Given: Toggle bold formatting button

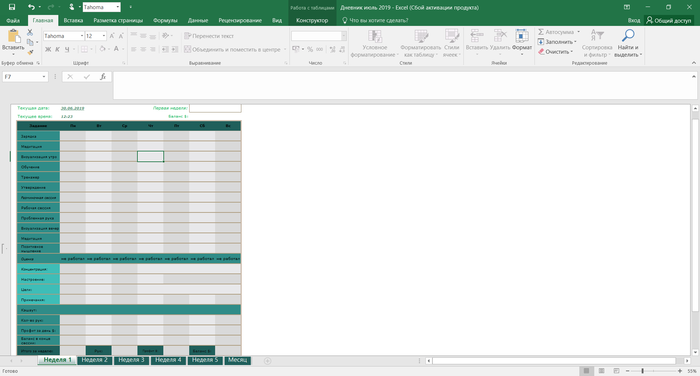Looking at the screenshot, I should tap(48, 49).
